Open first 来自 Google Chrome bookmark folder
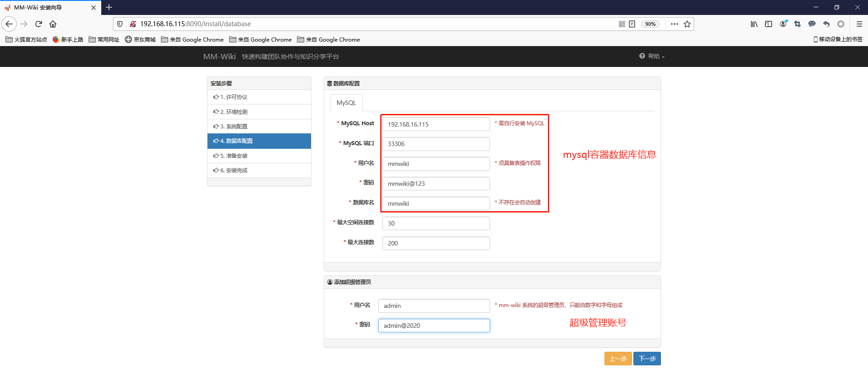Screen dimensions: 868x378 (192, 39)
